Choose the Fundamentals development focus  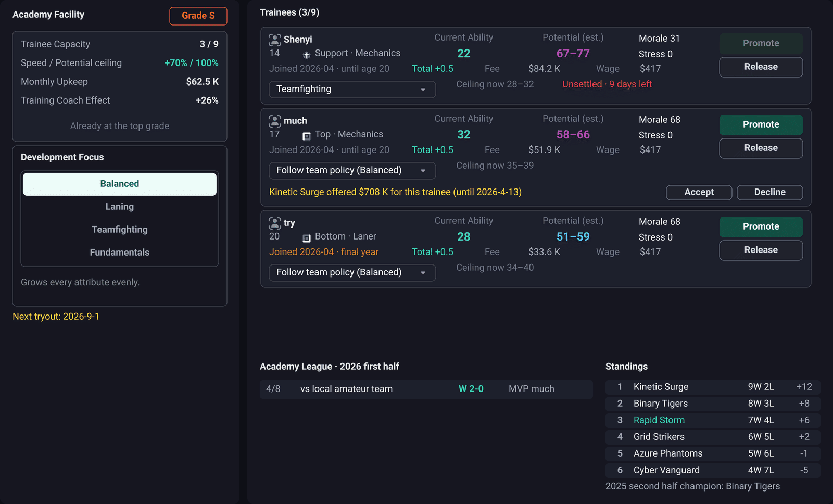120,253
